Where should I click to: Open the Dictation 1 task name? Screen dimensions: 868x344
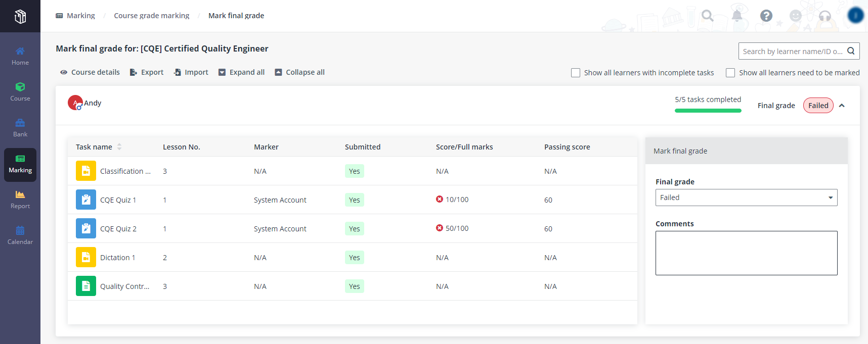coord(117,258)
